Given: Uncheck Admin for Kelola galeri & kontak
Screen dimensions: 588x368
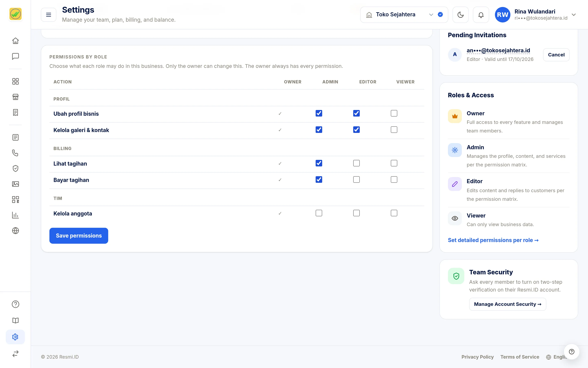Looking at the screenshot, I should pyautogui.click(x=319, y=129).
